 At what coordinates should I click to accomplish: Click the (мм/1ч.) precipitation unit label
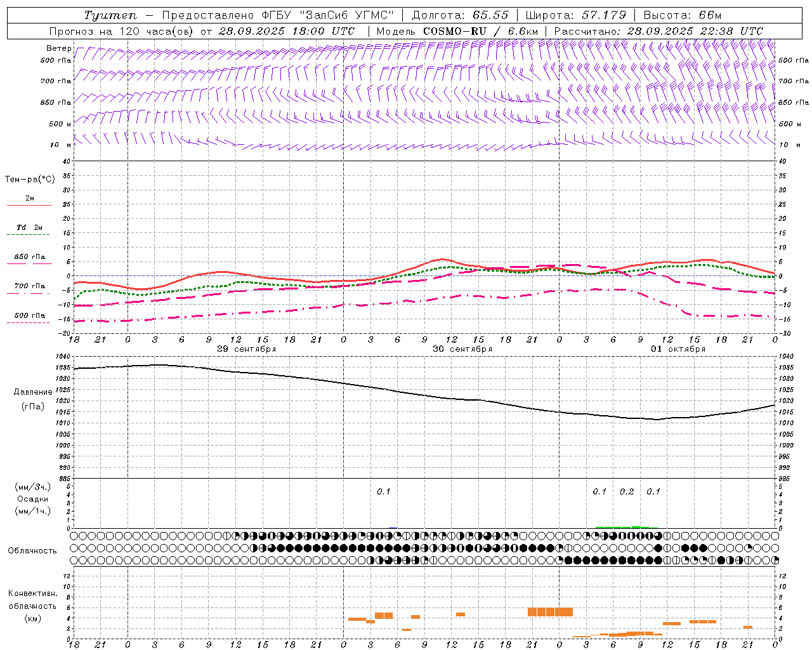tap(32, 511)
